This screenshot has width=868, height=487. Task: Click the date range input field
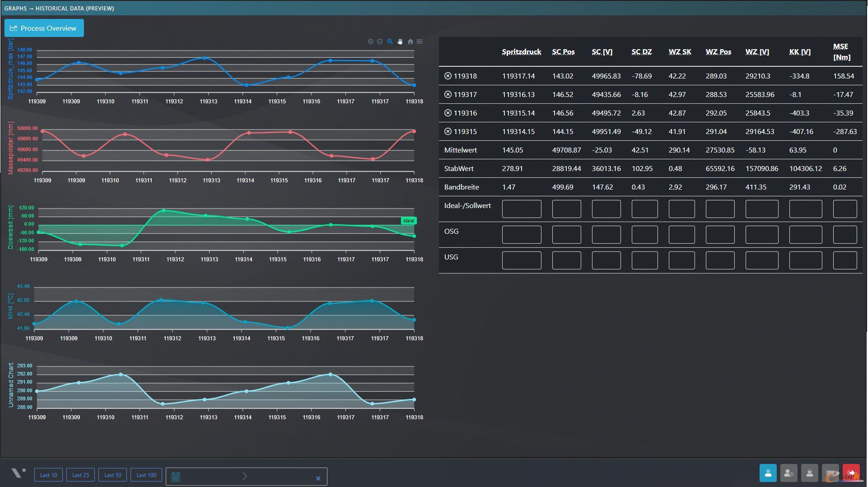point(247,477)
